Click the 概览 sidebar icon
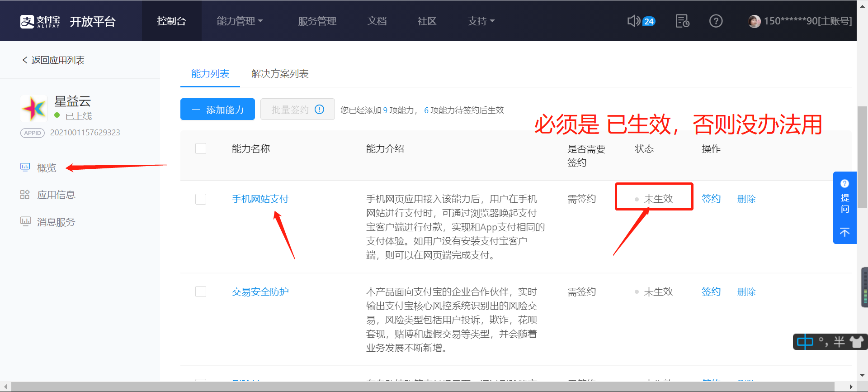Image resolution: width=868 pixels, height=392 pixels. pos(25,167)
